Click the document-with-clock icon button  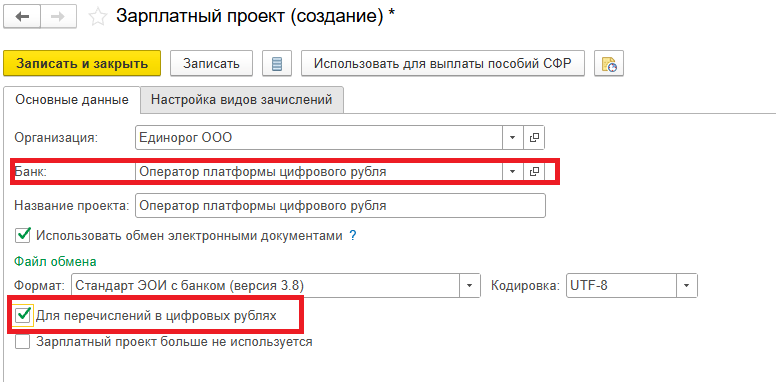(609, 63)
